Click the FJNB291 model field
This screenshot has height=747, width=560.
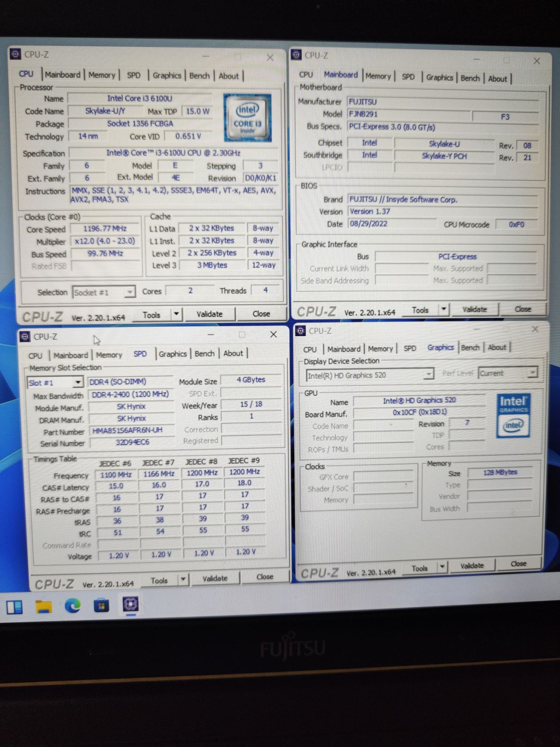408,114
